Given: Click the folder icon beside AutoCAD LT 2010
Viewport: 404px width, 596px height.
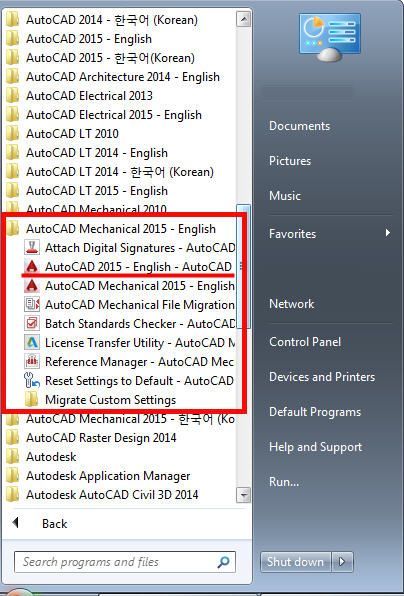Looking at the screenshot, I should click(x=13, y=133).
